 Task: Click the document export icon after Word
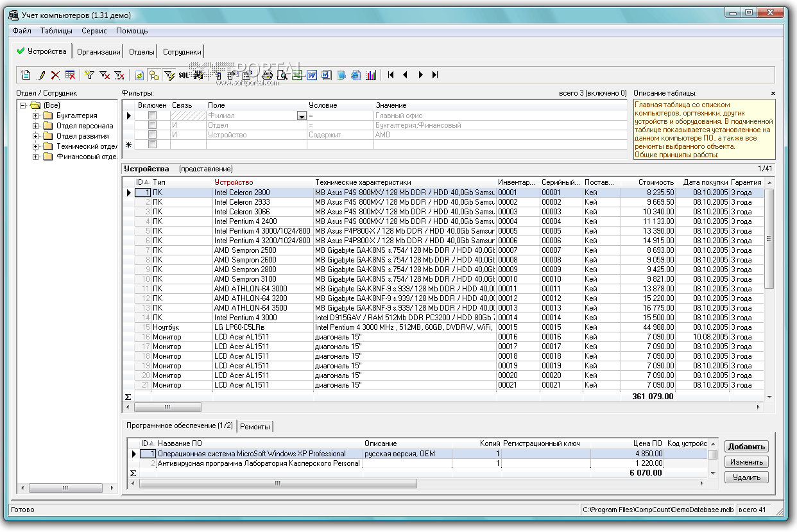tap(327, 75)
